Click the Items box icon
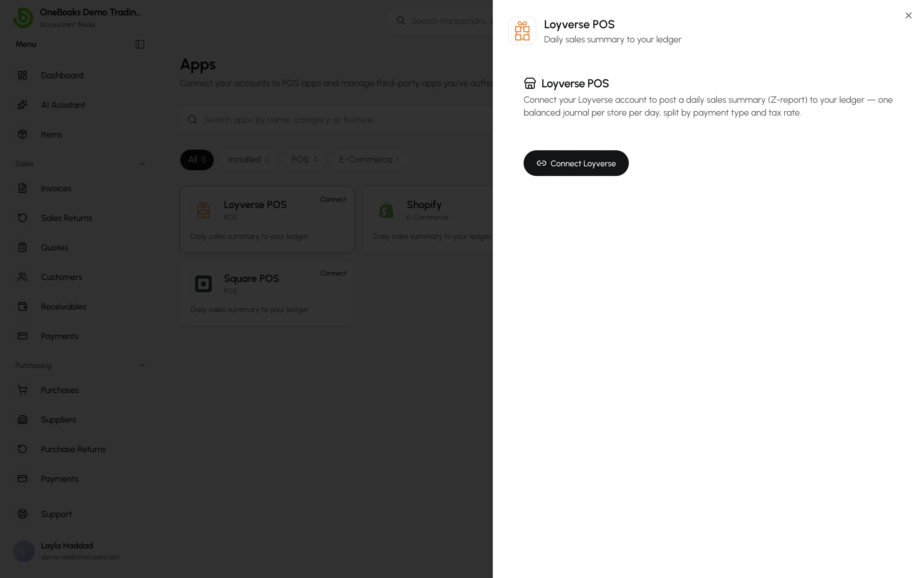 click(22, 134)
